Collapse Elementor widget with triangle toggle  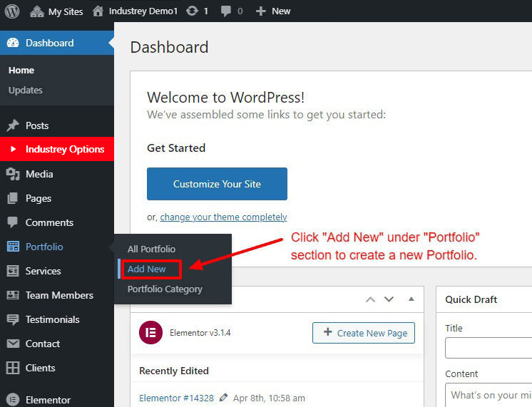411,299
